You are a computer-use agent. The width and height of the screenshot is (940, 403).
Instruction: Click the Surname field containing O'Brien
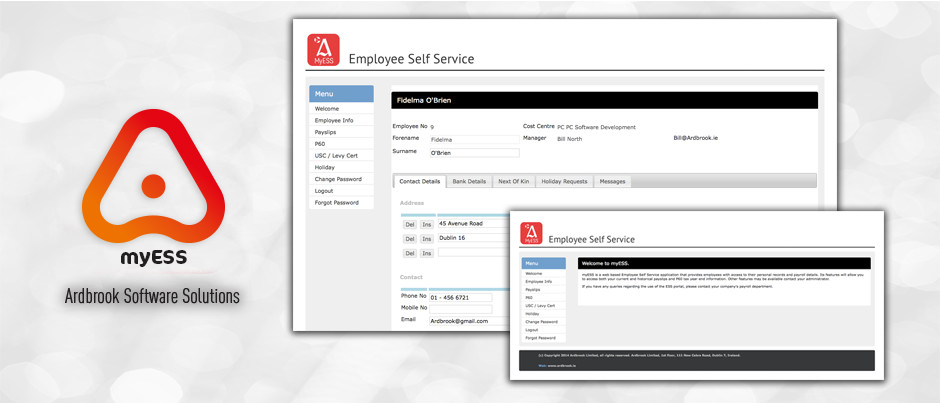474,153
